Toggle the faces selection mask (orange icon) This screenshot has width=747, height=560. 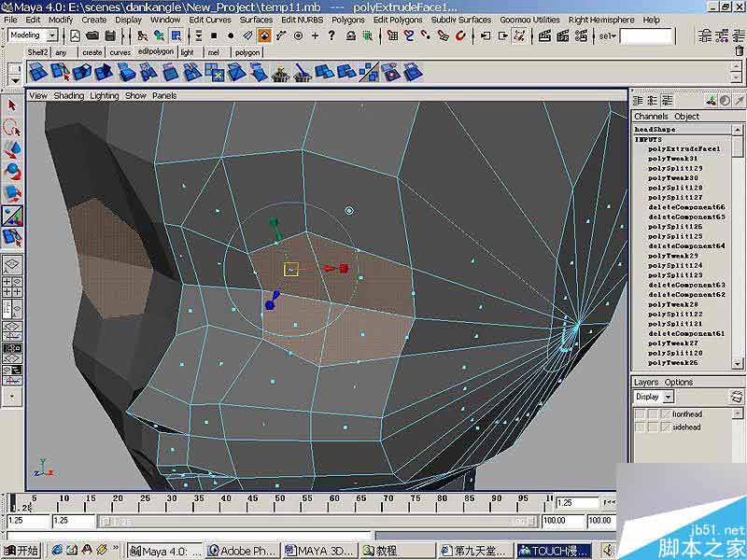[x=264, y=35]
